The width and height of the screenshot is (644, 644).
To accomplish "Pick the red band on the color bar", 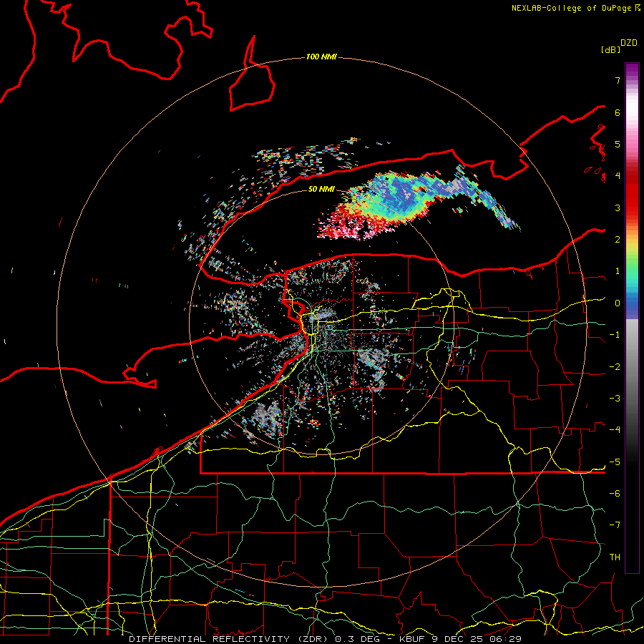I will point(632,197).
